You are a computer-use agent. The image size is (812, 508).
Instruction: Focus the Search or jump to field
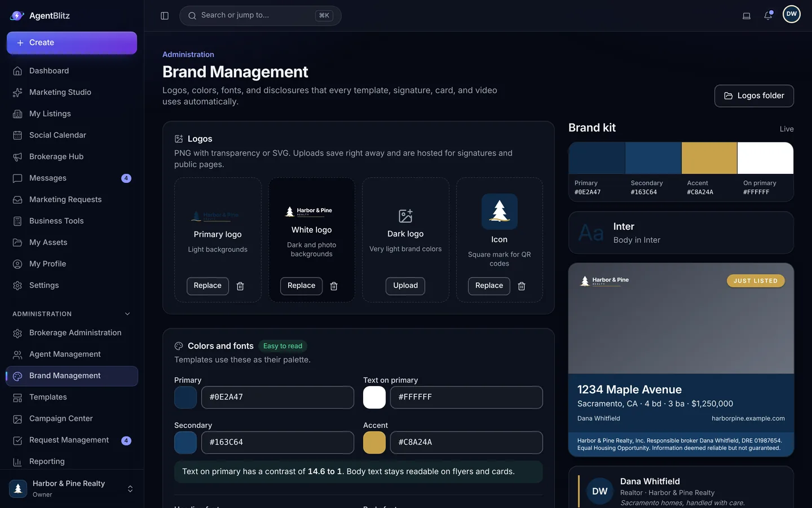click(261, 16)
